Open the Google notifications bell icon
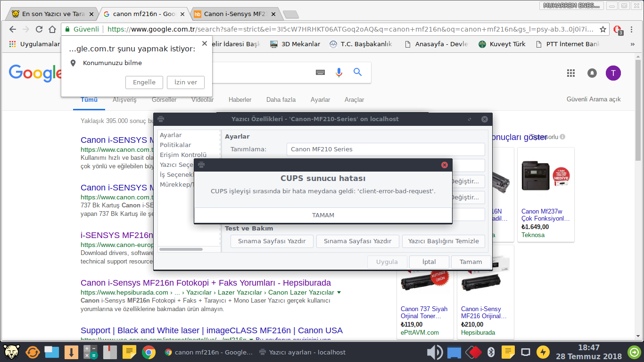 pyautogui.click(x=592, y=73)
